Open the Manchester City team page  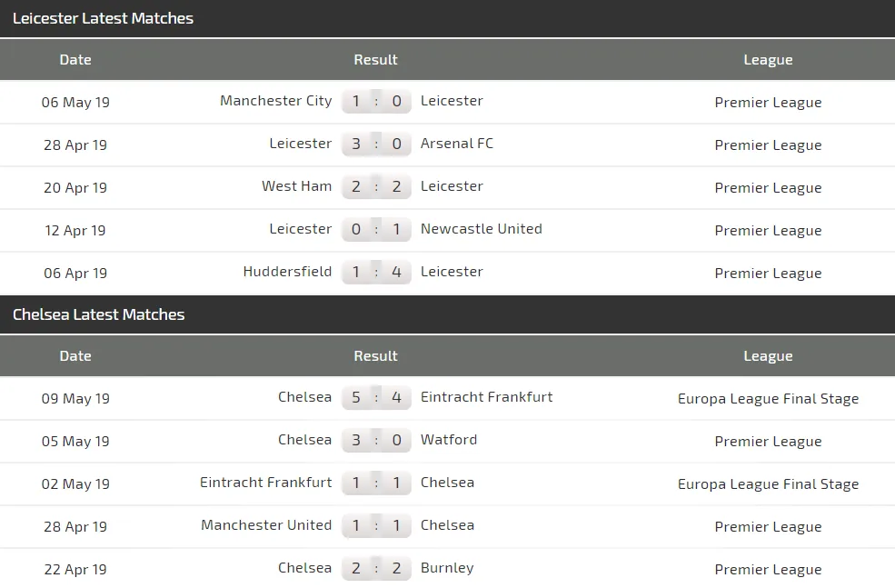(x=275, y=101)
